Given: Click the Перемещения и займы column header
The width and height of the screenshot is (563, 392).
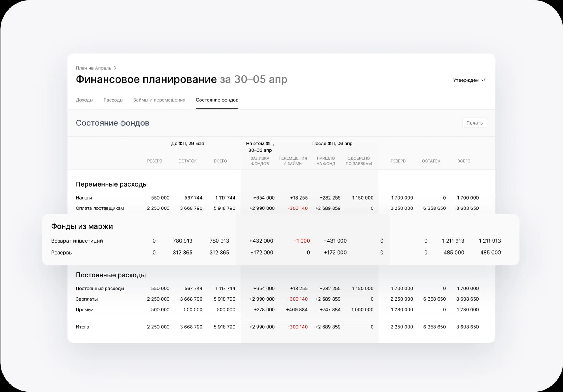Looking at the screenshot, I should [293, 161].
